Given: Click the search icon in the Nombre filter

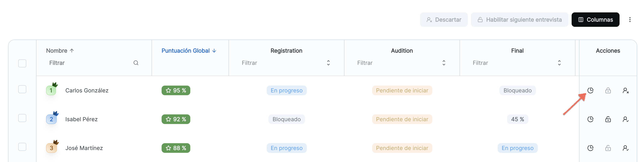Looking at the screenshot, I should tap(136, 63).
